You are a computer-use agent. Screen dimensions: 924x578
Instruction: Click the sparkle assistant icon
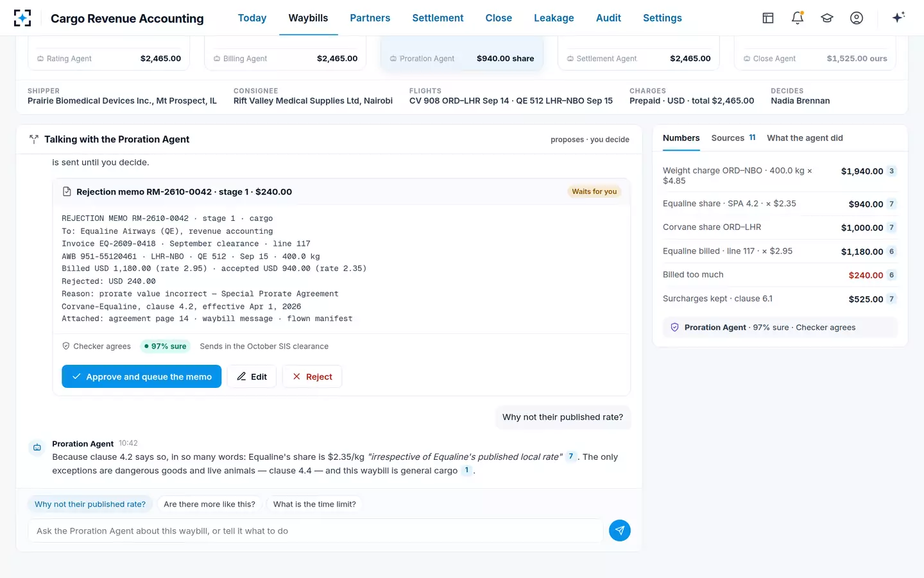click(898, 17)
